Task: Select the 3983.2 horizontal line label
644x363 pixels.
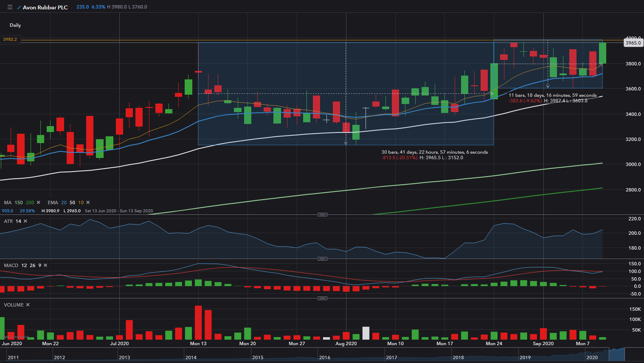Action: (x=10, y=39)
